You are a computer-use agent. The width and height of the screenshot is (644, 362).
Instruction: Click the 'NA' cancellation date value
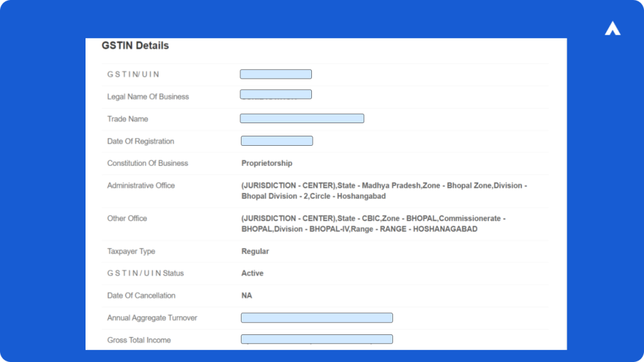pos(247,295)
